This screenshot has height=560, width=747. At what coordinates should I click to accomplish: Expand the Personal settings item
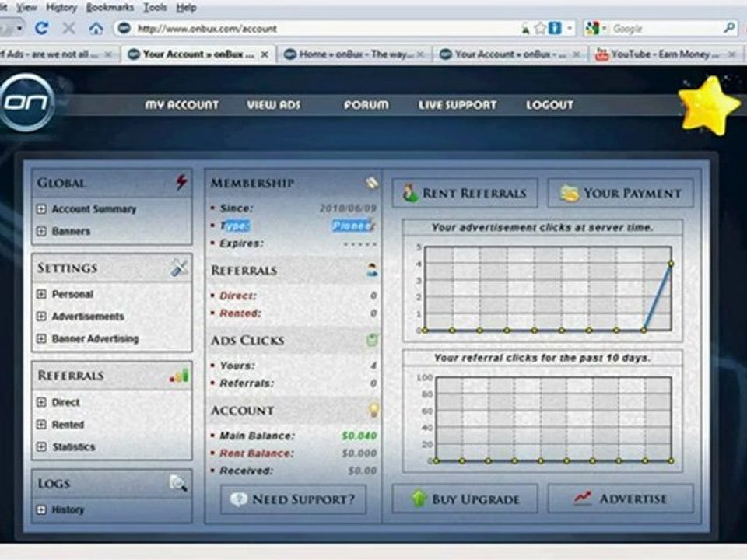[x=41, y=294]
